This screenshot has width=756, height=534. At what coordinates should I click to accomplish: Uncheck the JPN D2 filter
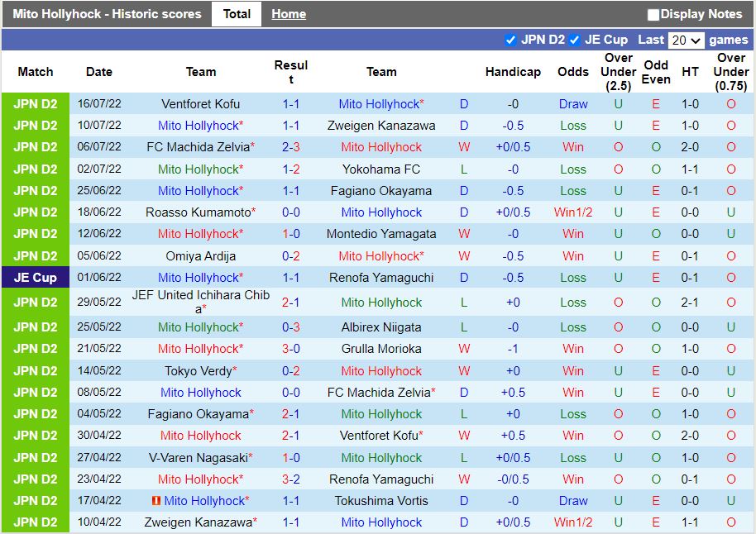(510, 39)
